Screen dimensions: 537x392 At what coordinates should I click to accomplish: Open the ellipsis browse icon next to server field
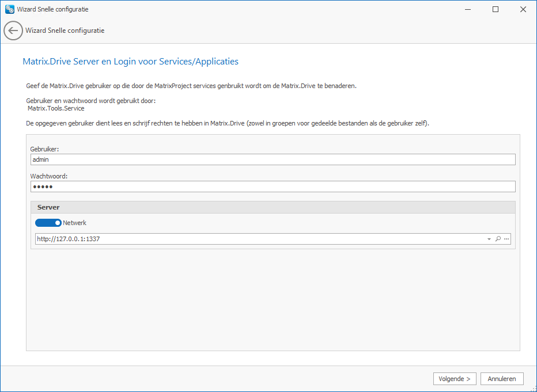point(506,238)
